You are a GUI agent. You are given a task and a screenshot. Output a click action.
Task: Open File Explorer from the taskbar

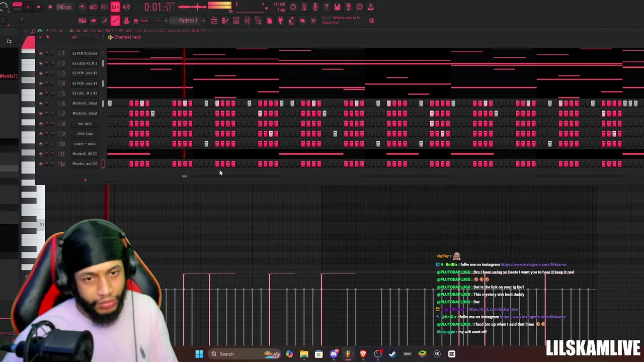tap(304, 354)
